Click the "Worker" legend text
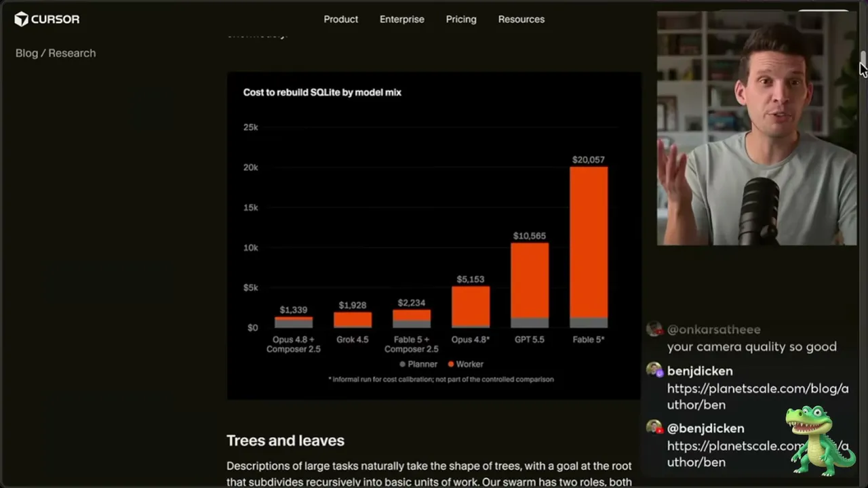This screenshot has height=488, width=868. click(470, 365)
